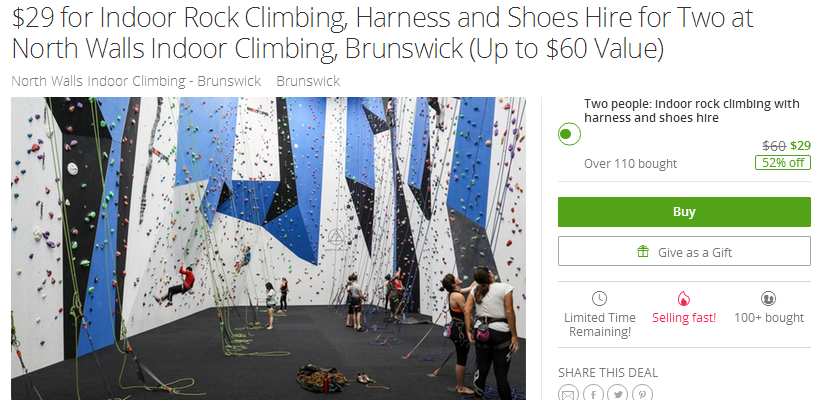827x400 pixels.
Task: Click the $29 Indoor Rock Climbing deal title
Action: (382, 33)
